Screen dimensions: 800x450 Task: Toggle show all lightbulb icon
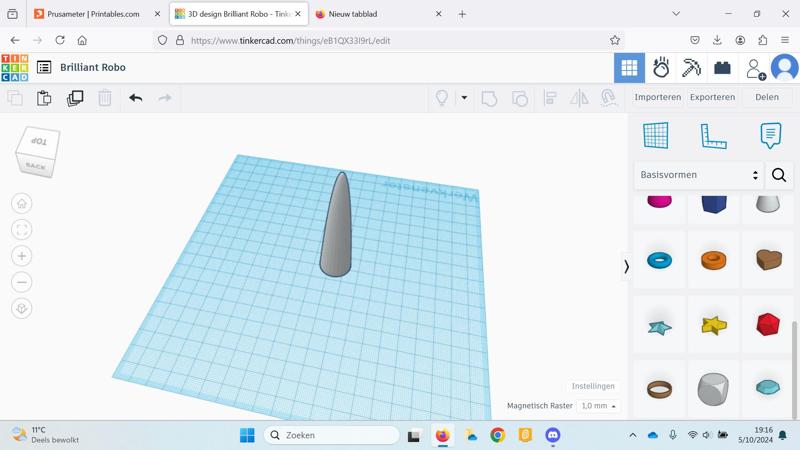point(442,97)
